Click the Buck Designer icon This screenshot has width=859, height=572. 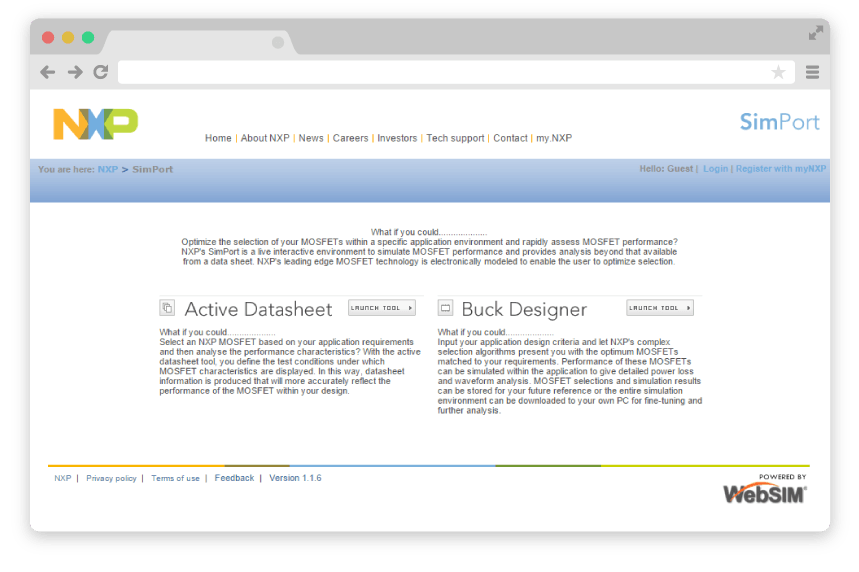445,307
